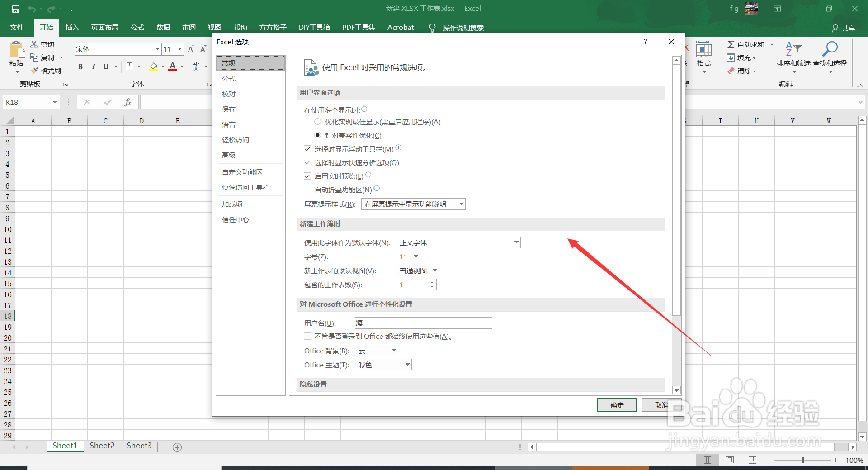This screenshot has width=868, height=470.
Task: Open default font size dropdown
Action: pos(408,256)
